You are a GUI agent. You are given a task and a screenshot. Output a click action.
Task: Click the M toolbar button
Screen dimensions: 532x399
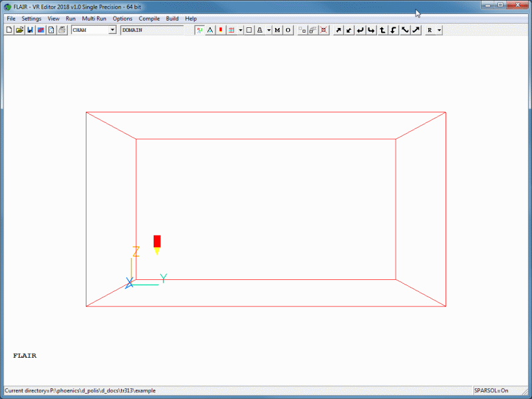click(277, 30)
